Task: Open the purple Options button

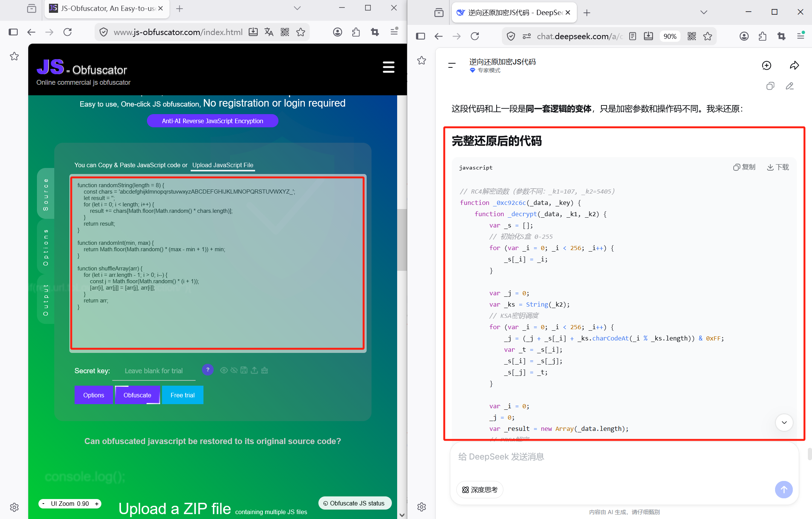Action: tap(93, 395)
